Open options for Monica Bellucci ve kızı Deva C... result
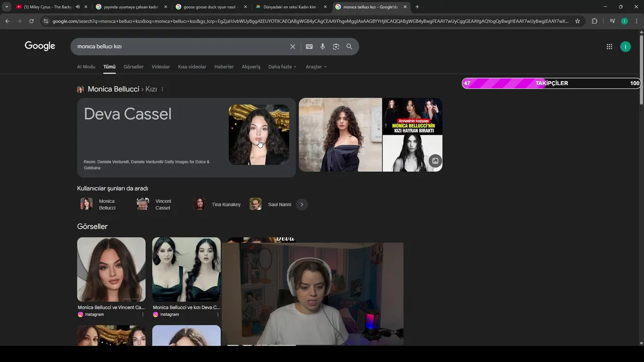The height and width of the screenshot is (362, 644). pos(218,314)
